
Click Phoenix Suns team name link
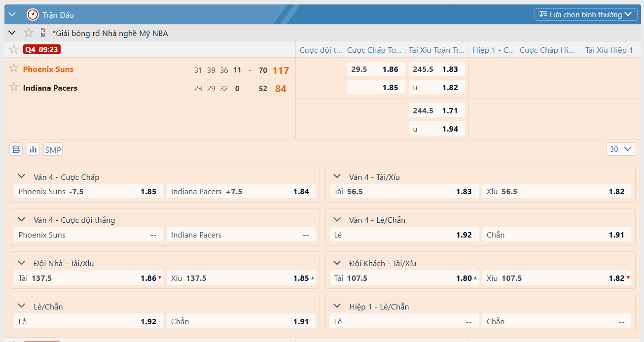[x=48, y=69]
